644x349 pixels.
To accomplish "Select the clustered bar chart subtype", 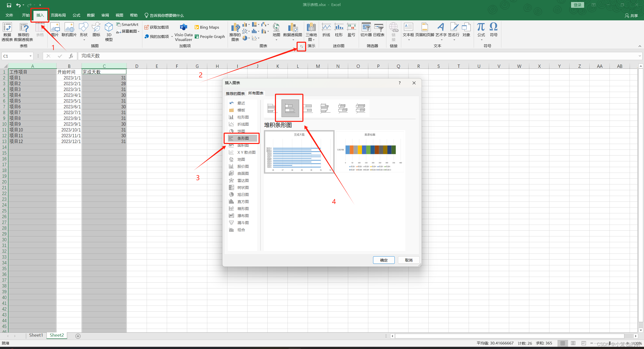I will point(271,108).
